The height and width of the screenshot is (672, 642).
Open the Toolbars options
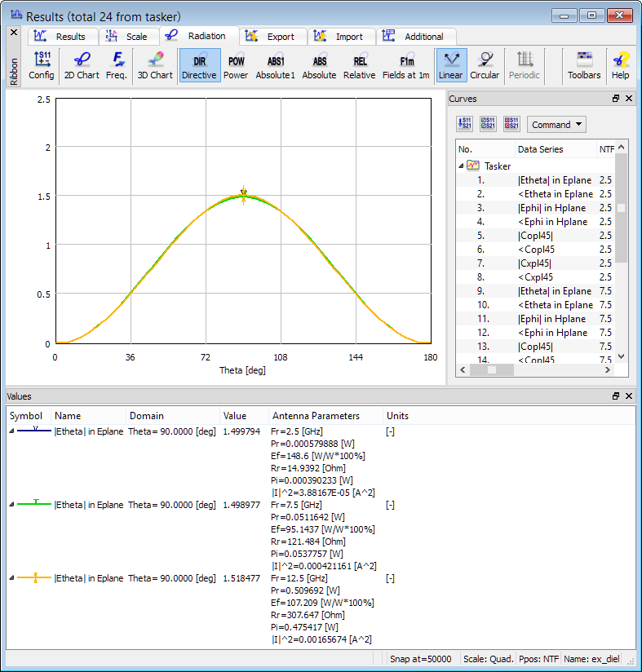click(x=584, y=65)
